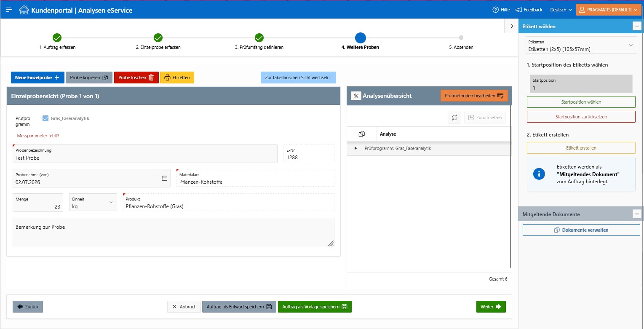Image resolution: width=644 pixels, height=329 pixels.
Task: Open Hilfe help link
Action: pos(501,10)
